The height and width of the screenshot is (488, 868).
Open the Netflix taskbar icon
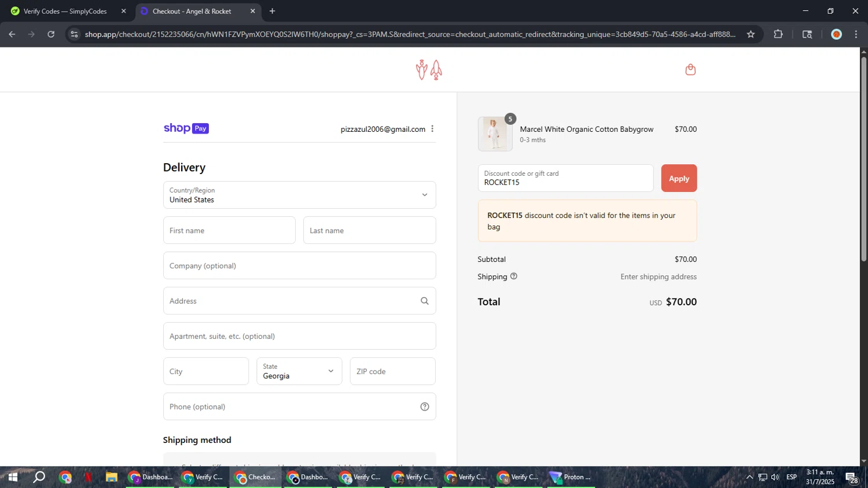coord(88,477)
